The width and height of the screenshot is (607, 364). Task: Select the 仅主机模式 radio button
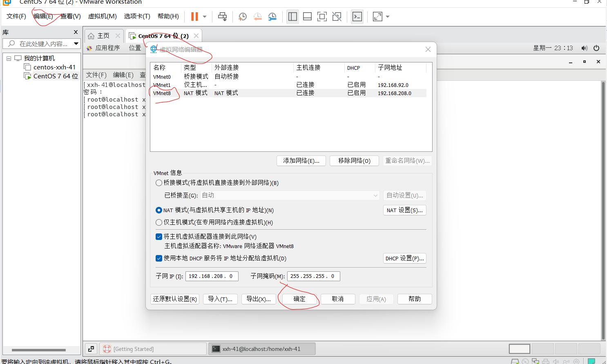(159, 222)
